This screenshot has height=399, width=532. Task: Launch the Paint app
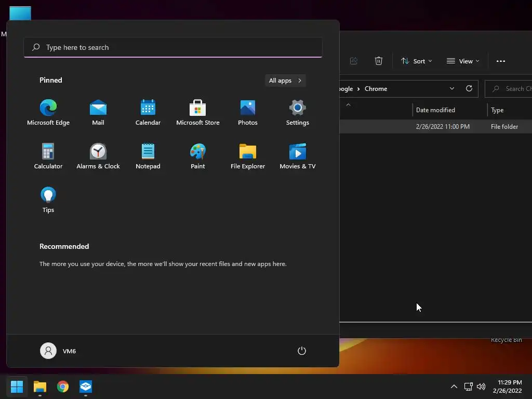pos(198,156)
